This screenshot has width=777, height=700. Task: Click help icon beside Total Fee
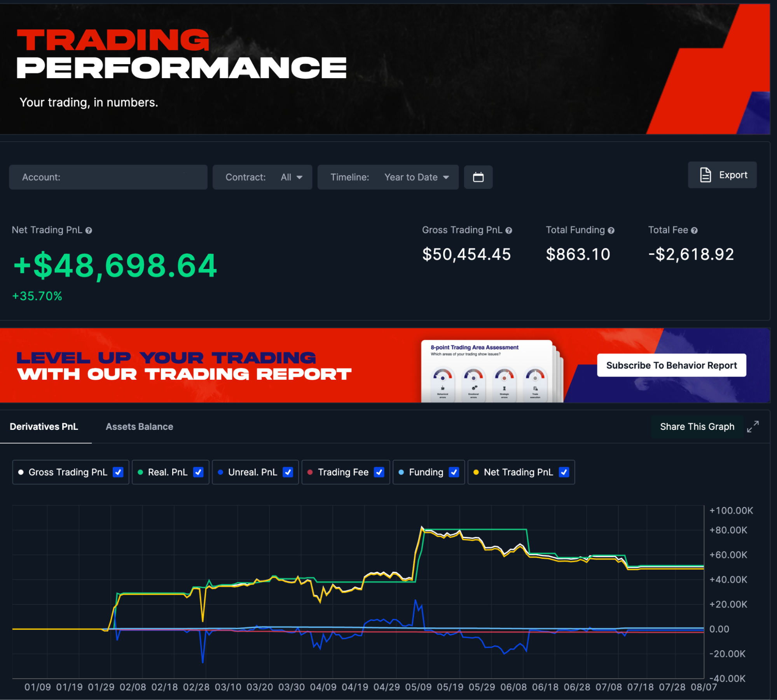[694, 230]
